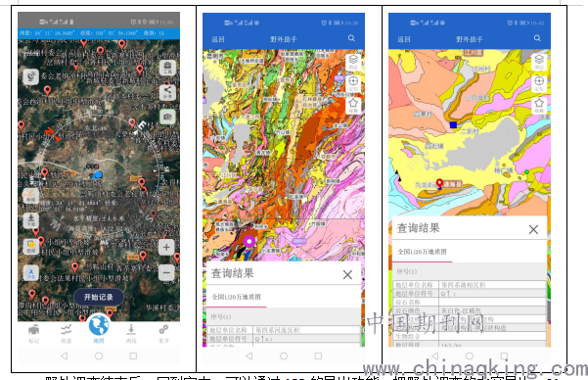The image size is (588, 380).
Task: Tap the magenta location marker on middle map
Action: tap(249, 242)
